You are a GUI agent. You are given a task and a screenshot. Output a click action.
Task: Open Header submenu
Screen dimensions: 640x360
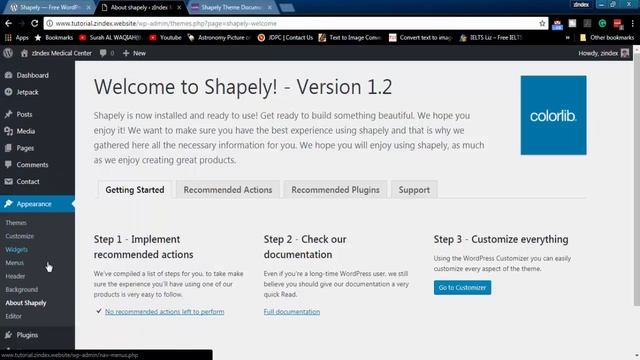15,276
